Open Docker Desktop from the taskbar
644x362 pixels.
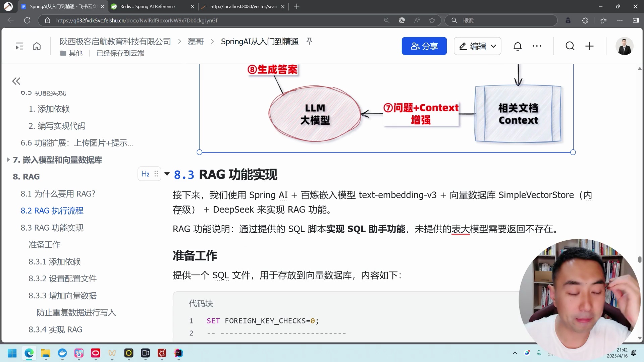(62, 354)
